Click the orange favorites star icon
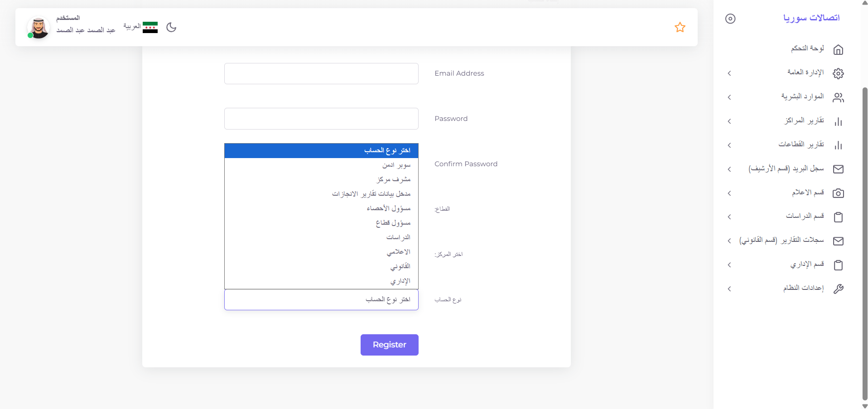868x409 pixels. tap(680, 27)
